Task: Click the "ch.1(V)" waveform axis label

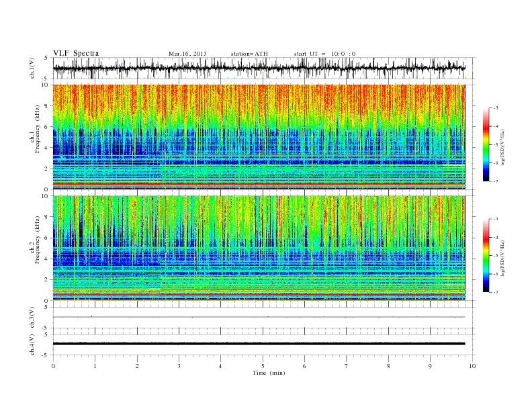Action: [x=32, y=68]
